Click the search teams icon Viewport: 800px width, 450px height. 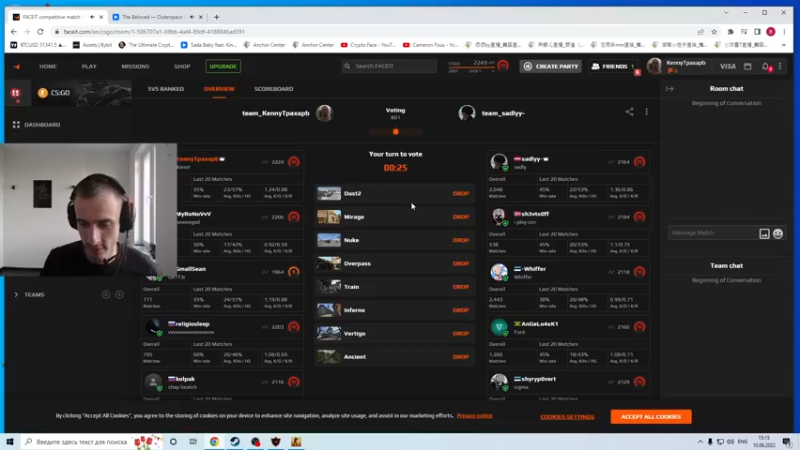(x=106, y=294)
